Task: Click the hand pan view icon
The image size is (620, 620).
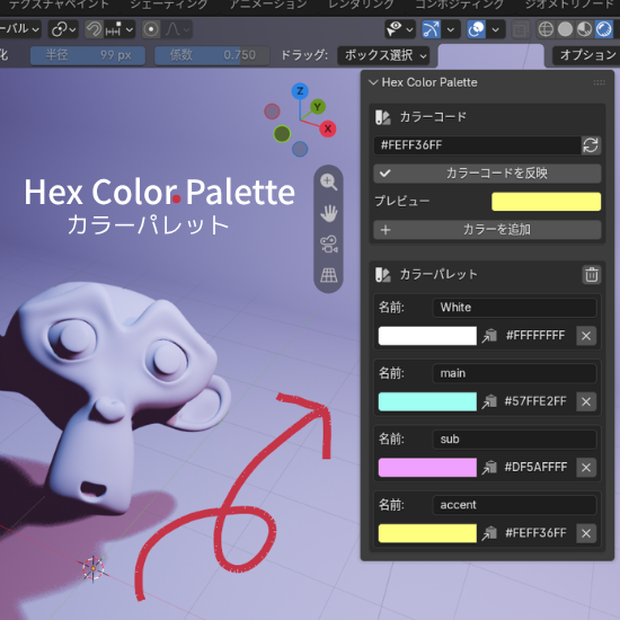Action: coord(329,214)
